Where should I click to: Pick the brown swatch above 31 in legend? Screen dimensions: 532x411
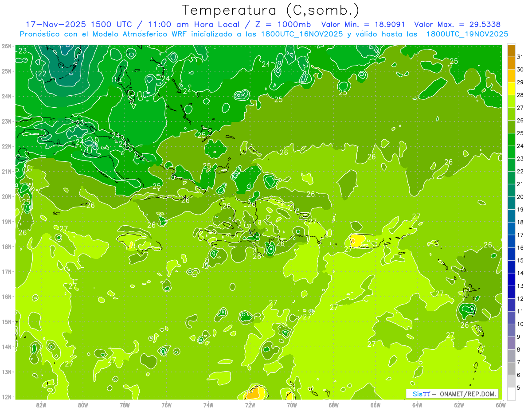[x=511, y=51]
